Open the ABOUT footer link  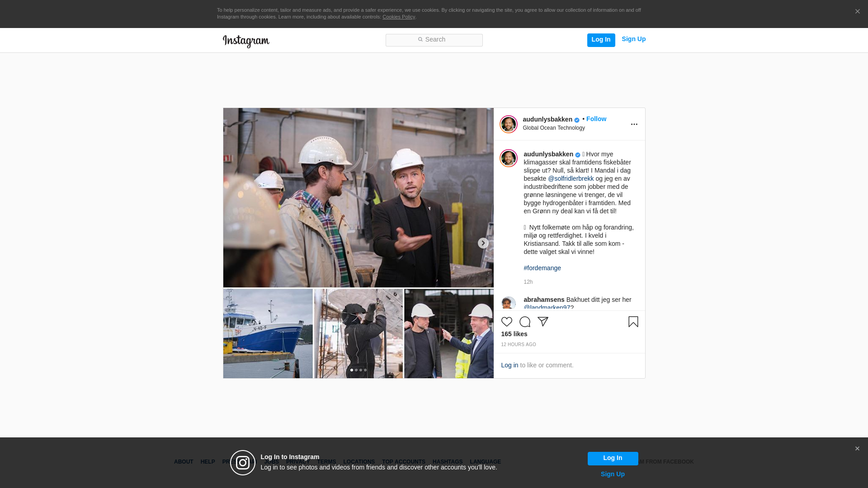[x=184, y=462]
